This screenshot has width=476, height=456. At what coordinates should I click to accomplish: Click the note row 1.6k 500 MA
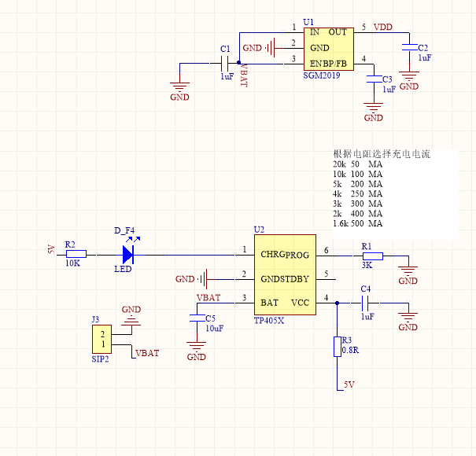point(358,223)
